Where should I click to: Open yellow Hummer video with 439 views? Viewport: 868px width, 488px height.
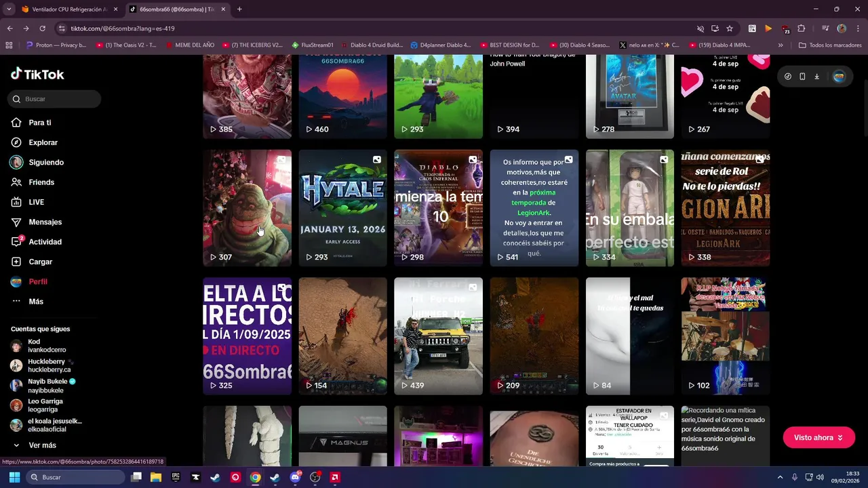(438, 336)
